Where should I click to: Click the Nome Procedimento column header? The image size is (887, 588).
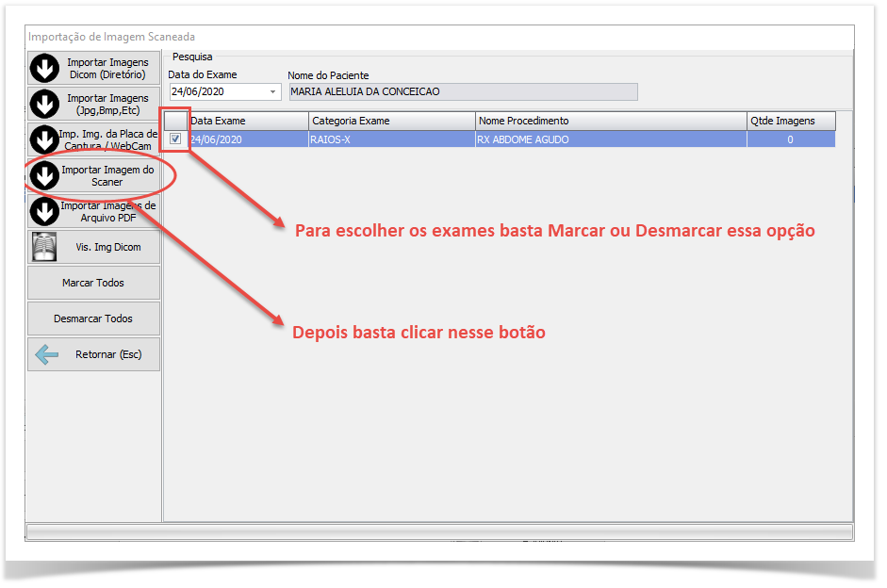(610, 121)
